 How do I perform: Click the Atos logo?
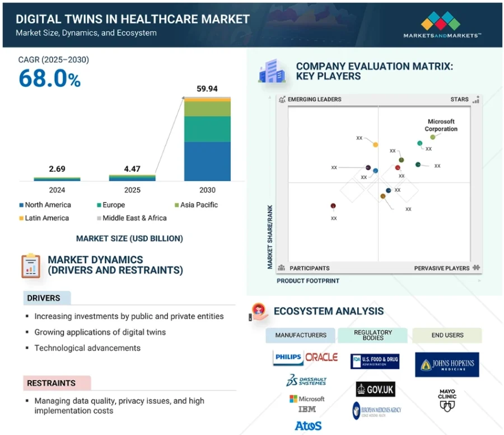click(308, 426)
